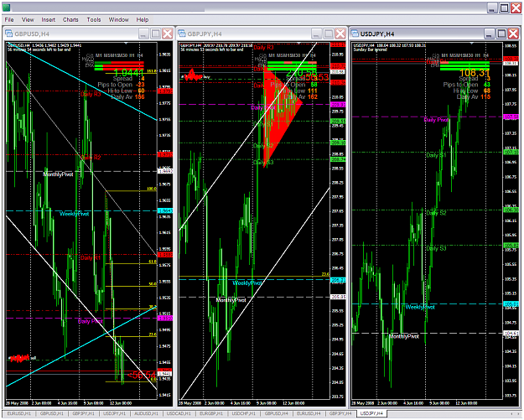
Task: Minimize the GBPJPY,H4 chart window
Action: pyautogui.click(x=316, y=34)
